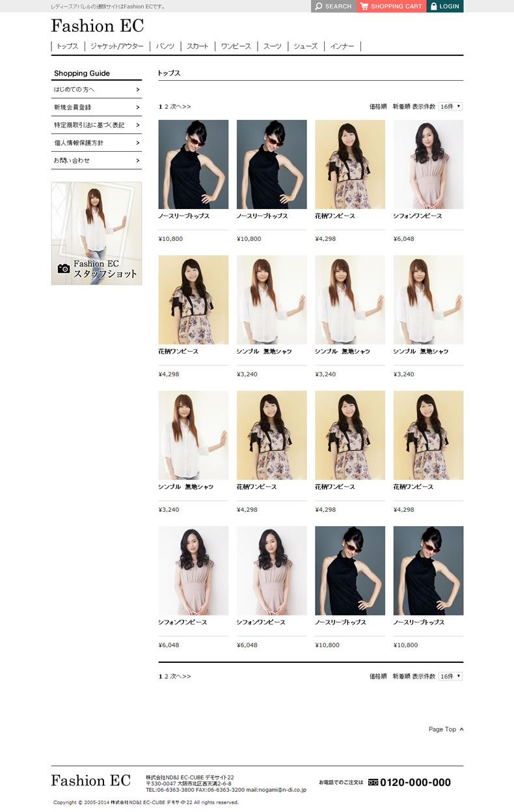The width and height of the screenshot is (514, 812).
Task: Sort products by 価格順 at top
Action: coord(378,106)
